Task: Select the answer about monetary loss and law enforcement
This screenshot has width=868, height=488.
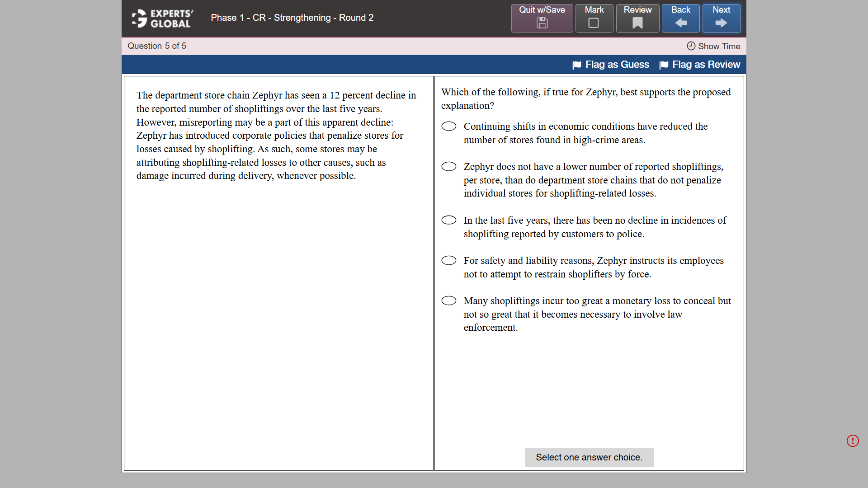Action: tap(449, 300)
